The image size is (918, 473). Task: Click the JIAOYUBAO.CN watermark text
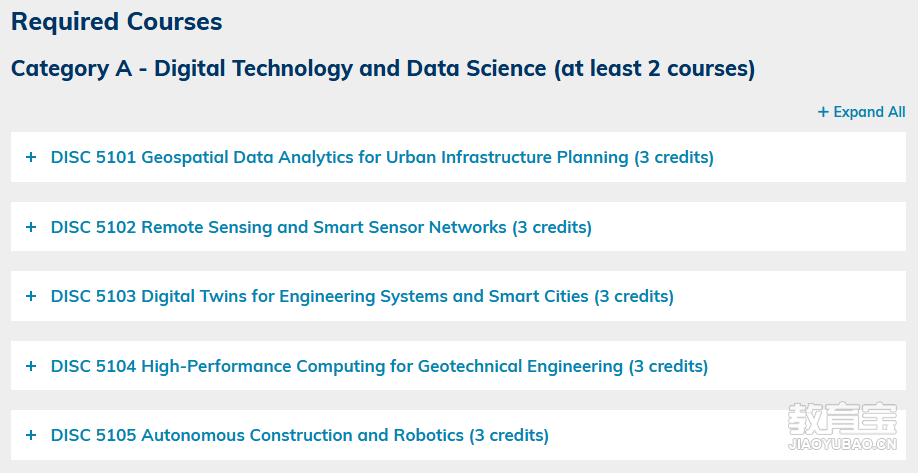(842, 444)
